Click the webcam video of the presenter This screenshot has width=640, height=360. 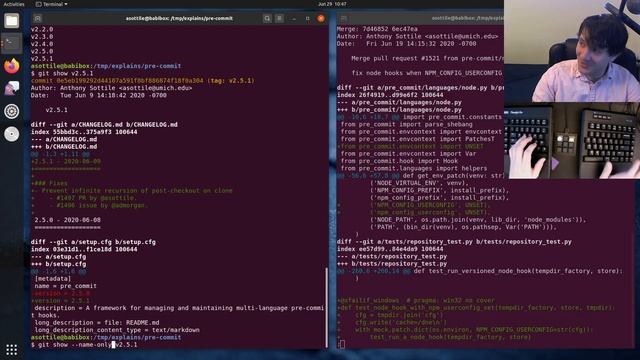tap(572, 51)
